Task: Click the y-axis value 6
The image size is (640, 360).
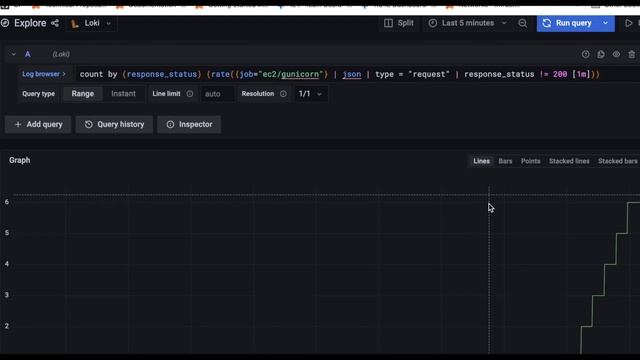Action: click(x=7, y=202)
